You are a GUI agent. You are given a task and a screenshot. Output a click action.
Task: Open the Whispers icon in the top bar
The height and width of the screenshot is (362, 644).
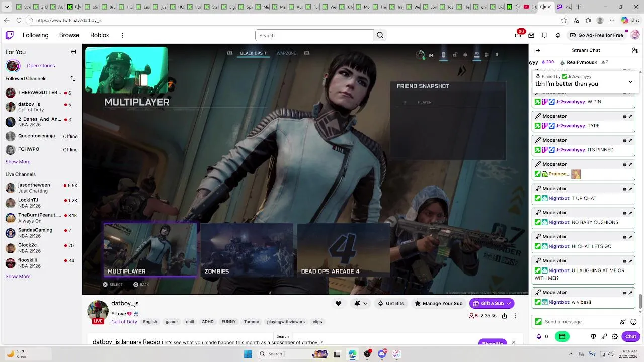545,35
